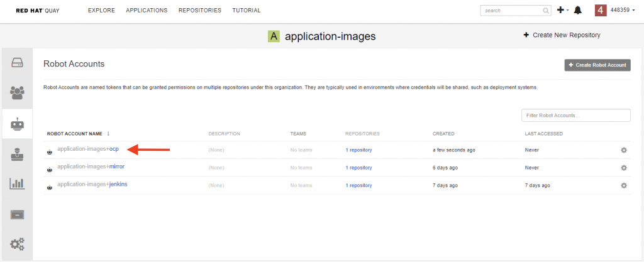Sort by the Teams column header
The width and height of the screenshot is (644, 262).
click(298, 134)
